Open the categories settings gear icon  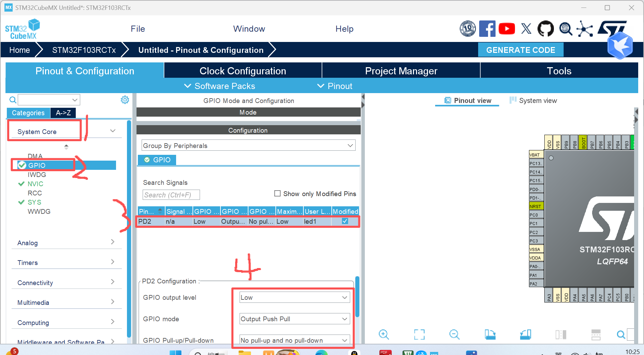(x=125, y=100)
